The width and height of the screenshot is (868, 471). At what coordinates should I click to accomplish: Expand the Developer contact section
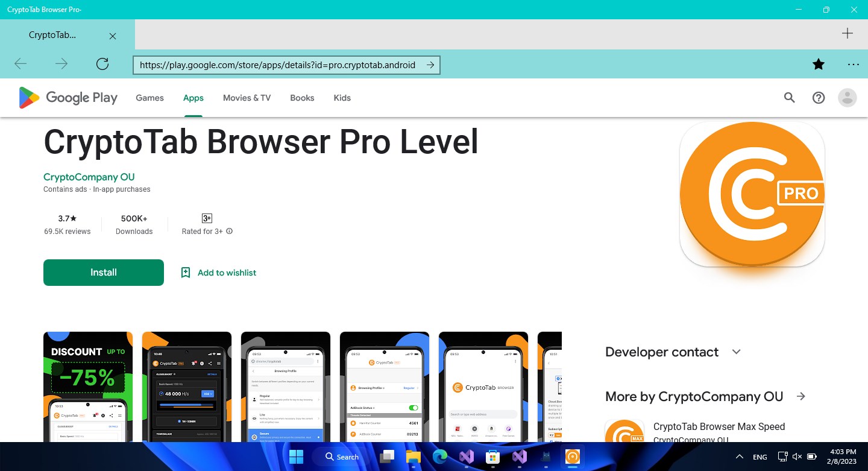(736, 352)
